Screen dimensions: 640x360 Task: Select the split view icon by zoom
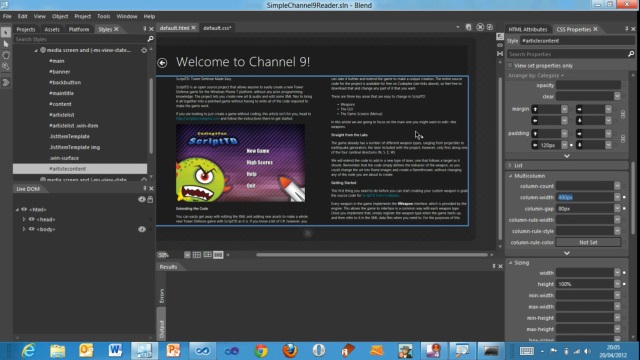(218, 255)
